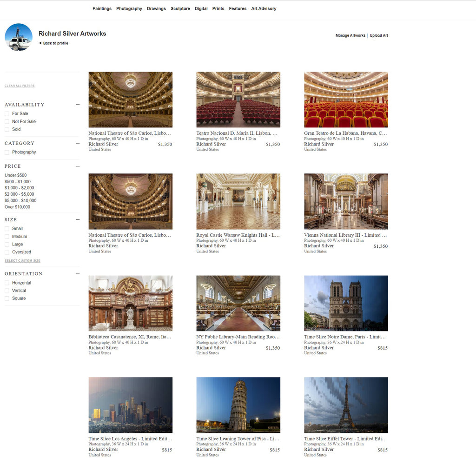Open Paintings in the top navigation
Screen dimensions: 476x464
coord(102,8)
